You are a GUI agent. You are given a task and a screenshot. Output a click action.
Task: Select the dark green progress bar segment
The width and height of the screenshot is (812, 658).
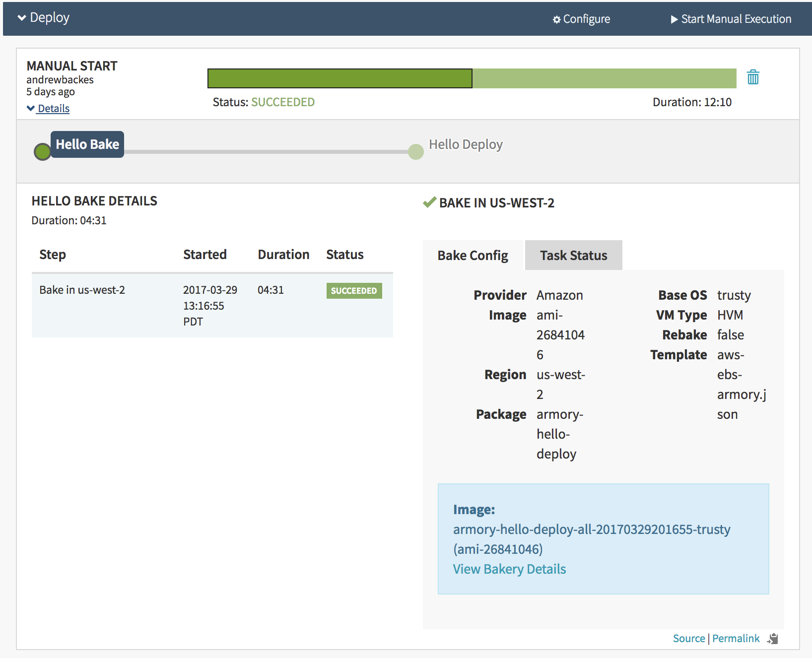(x=339, y=78)
